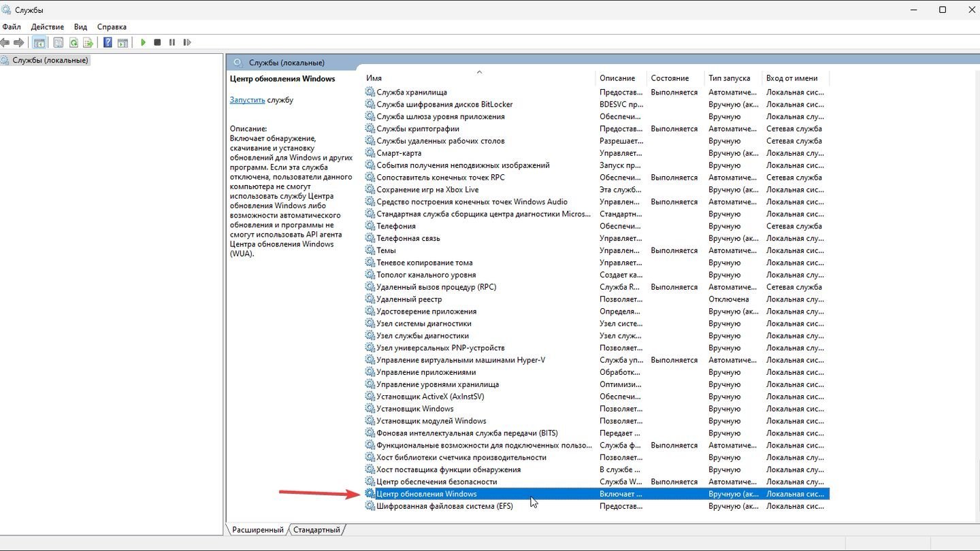This screenshot has width=980, height=551.
Task: Open the Действие menu
Action: point(48,27)
